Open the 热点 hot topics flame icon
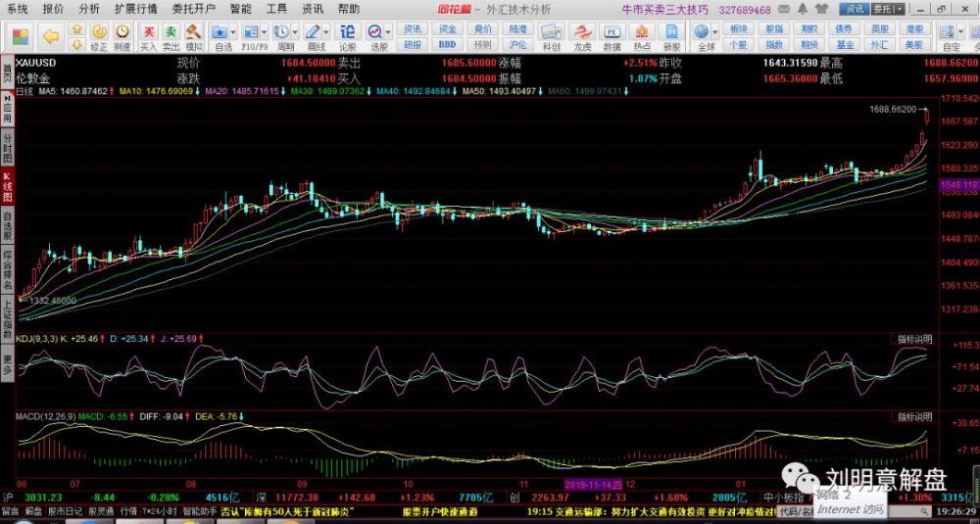The height and width of the screenshot is (524, 980). pyautogui.click(x=642, y=37)
